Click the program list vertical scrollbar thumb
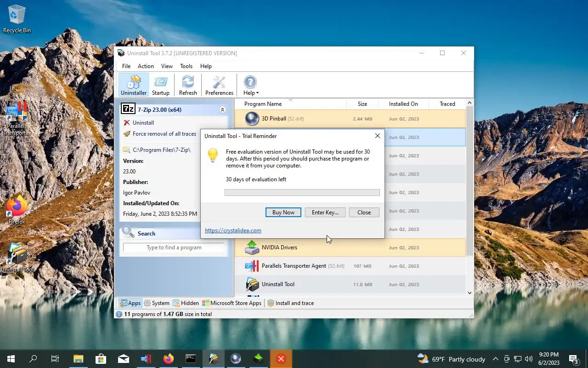The width and height of the screenshot is (588, 368). 469,182
